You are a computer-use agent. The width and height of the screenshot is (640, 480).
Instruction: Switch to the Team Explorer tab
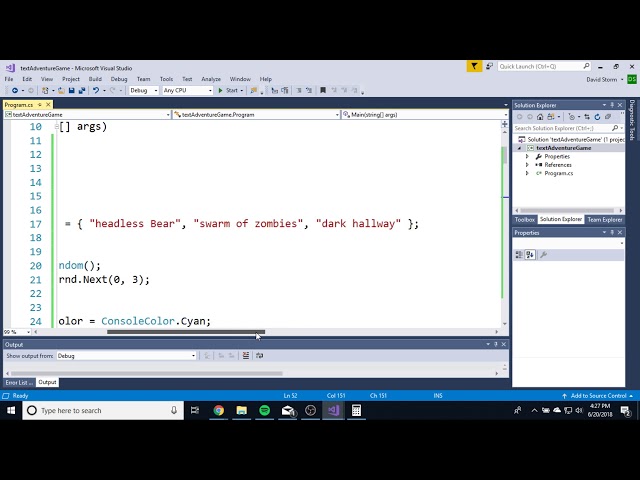pos(604,220)
